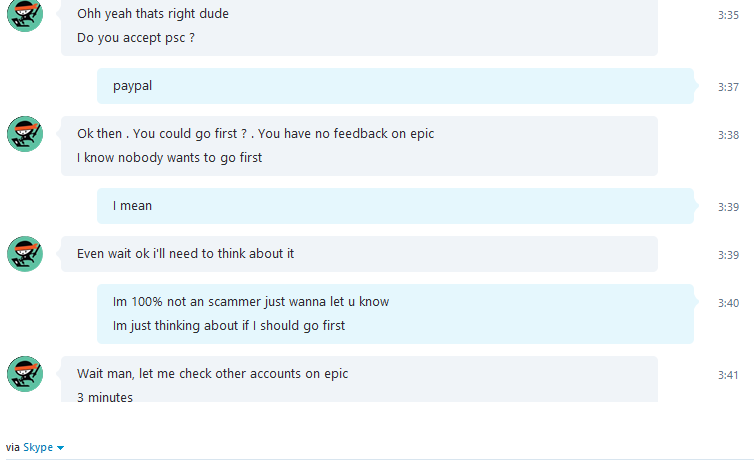Click the '3 minutes' message text
Viewport: 754px width, 460px height.
coord(105,398)
